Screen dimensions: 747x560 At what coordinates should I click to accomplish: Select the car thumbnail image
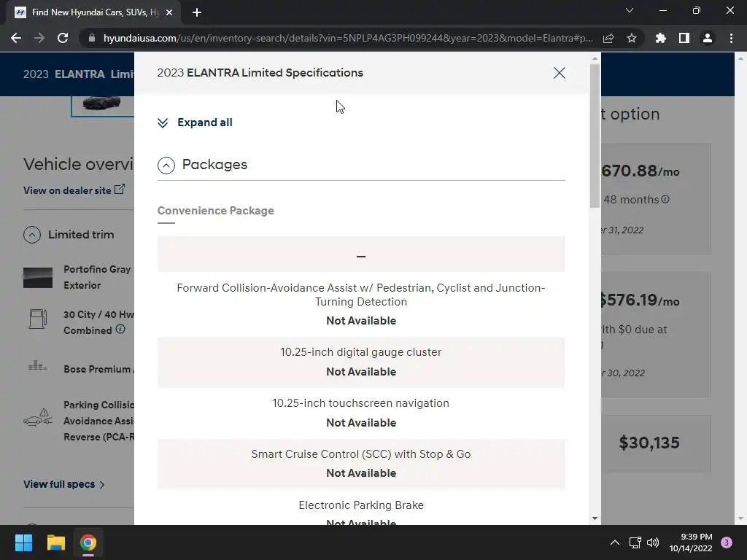[x=102, y=105]
